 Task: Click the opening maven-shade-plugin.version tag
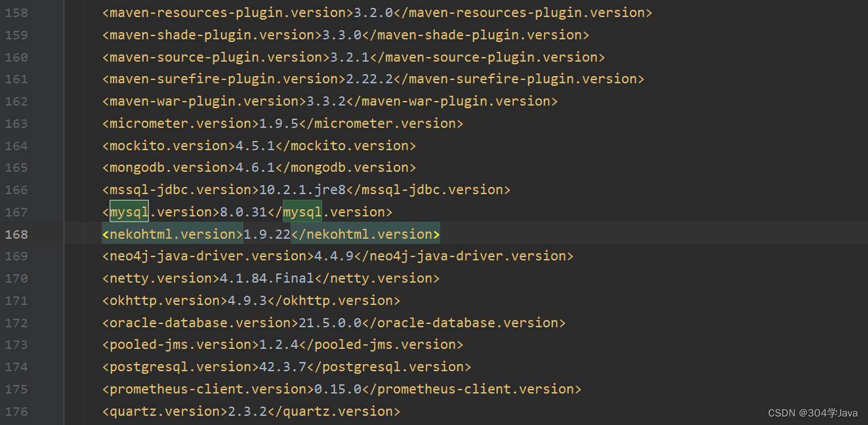(x=212, y=35)
